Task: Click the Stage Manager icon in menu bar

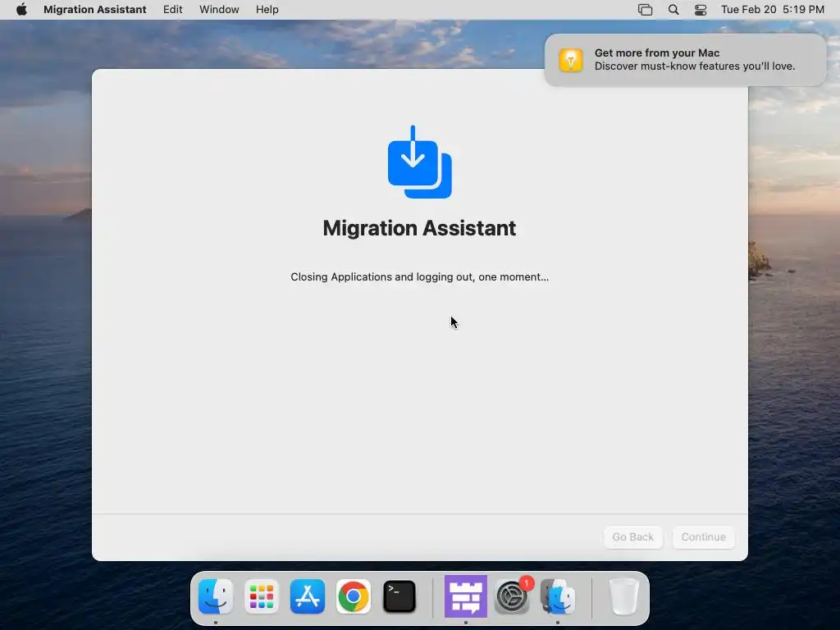Action: [645, 10]
